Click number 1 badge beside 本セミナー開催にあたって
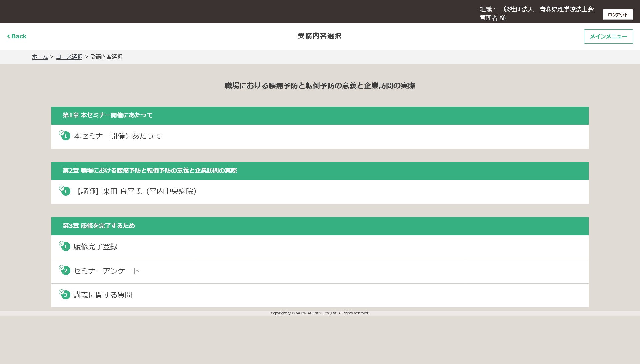Image resolution: width=640 pixels, height=364 pixels. (66, 136)
